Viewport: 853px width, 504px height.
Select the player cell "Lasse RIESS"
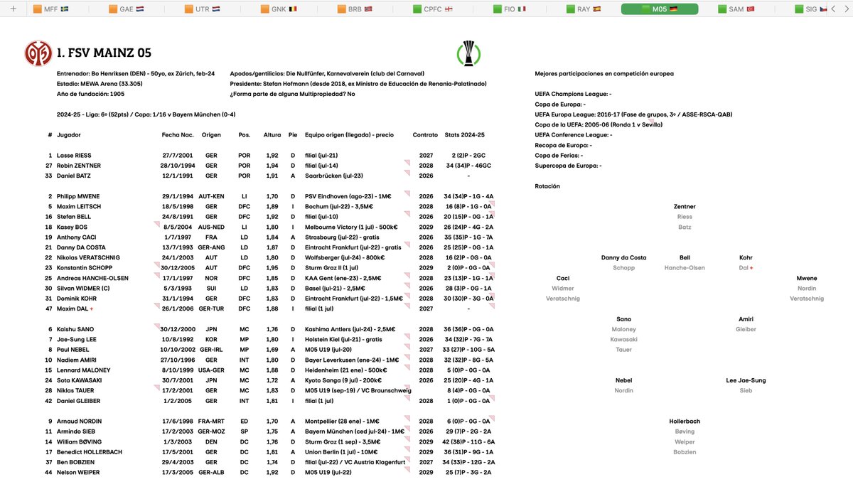pos(74,156)
